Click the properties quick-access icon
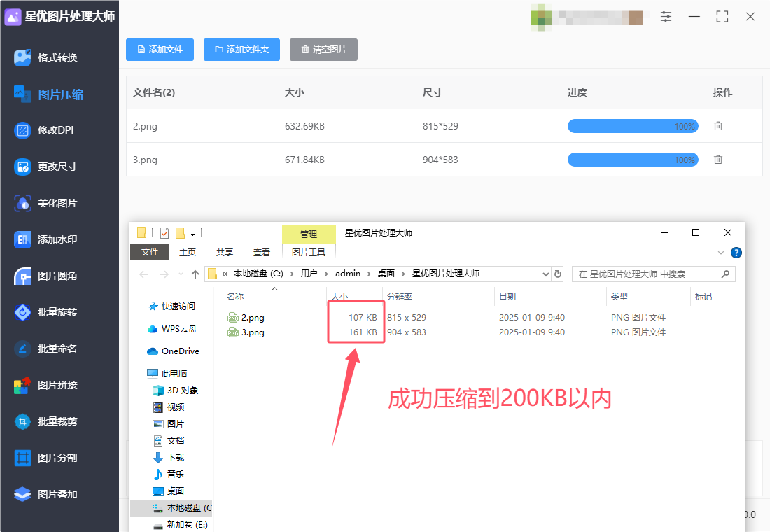The image size is (770, 532). click(x=164, y=233)
